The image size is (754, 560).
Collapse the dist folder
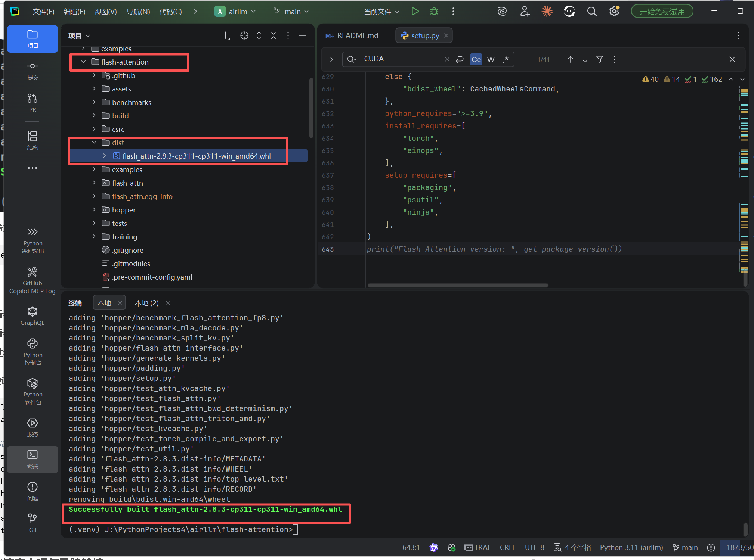(x=94, y=143)
